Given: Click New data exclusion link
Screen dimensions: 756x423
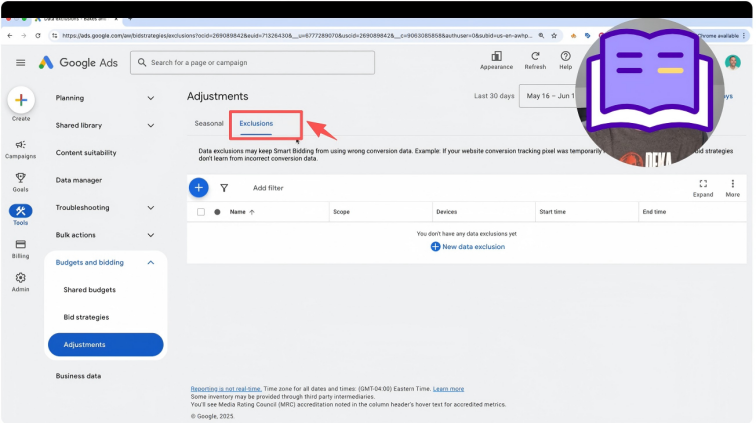Looking at the screenshot, I should pyautogui.click(x=467, y=246).
